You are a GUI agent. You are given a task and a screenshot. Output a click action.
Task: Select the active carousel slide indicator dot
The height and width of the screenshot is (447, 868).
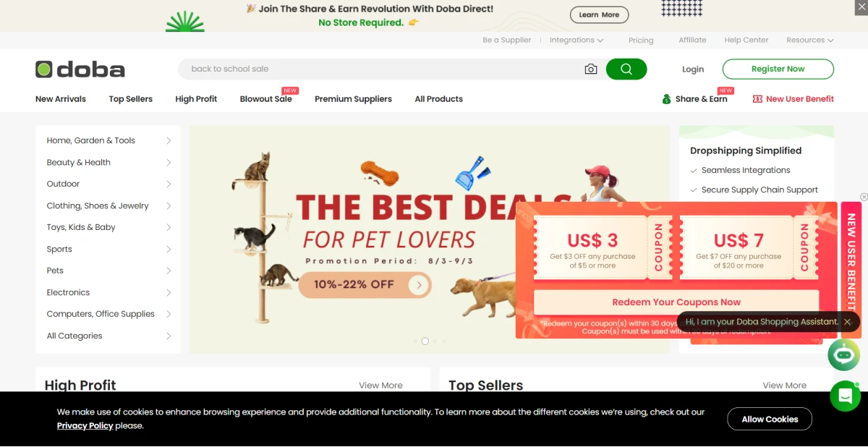[x=425, y=341]
